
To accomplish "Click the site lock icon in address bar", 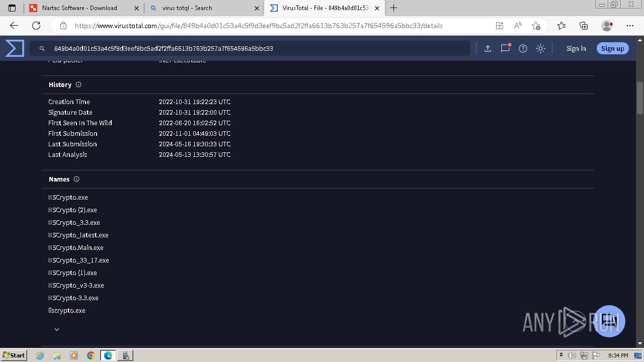I will click(63, 26).
